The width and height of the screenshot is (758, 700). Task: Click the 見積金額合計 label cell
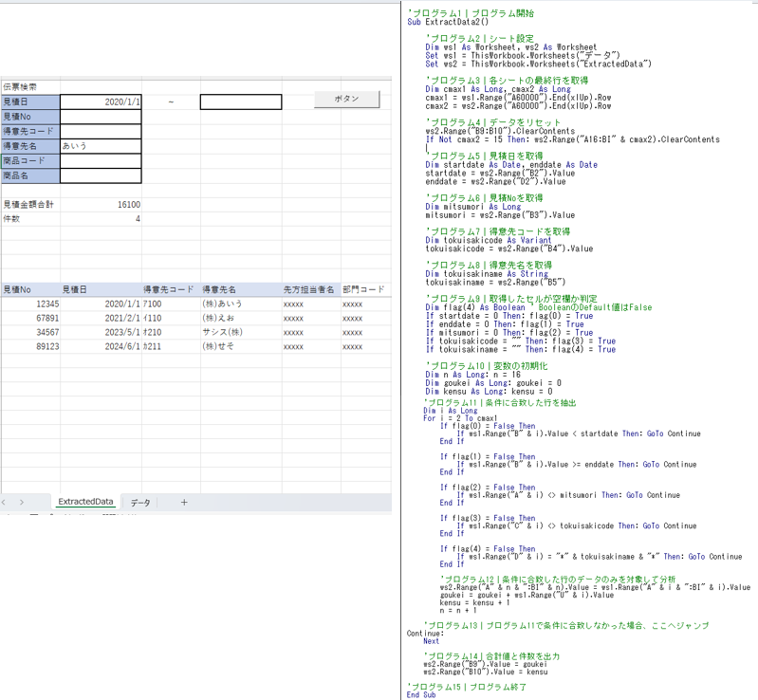point(30,205)
